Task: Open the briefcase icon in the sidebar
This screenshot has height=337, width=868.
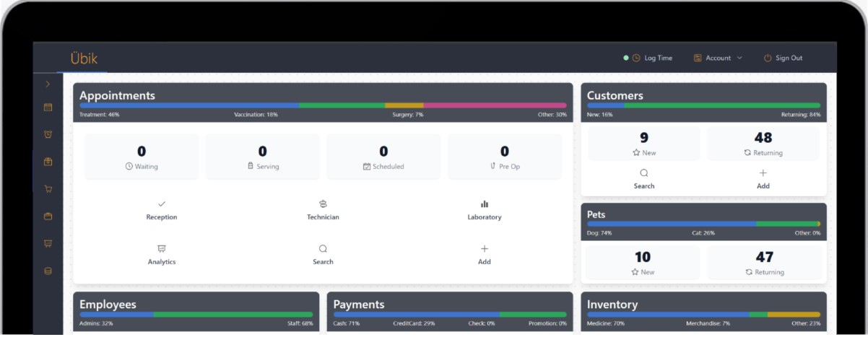Action: click(48, 216)
